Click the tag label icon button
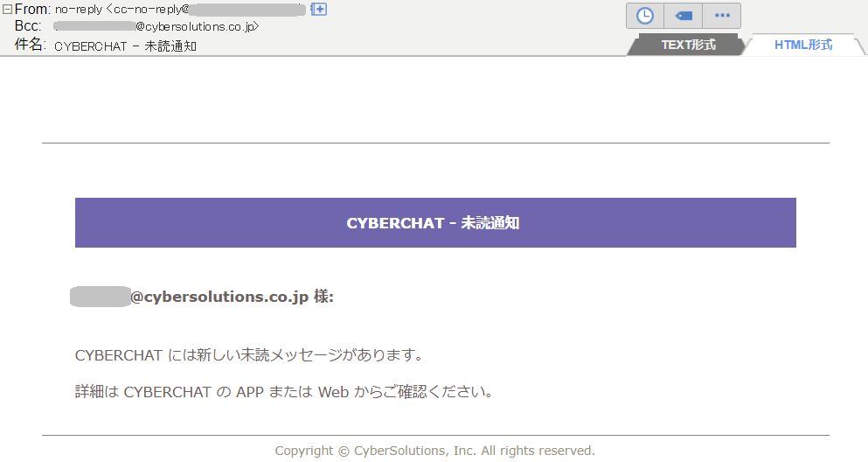This screenshot has height=462, width=868. click(x=683, y=16)
